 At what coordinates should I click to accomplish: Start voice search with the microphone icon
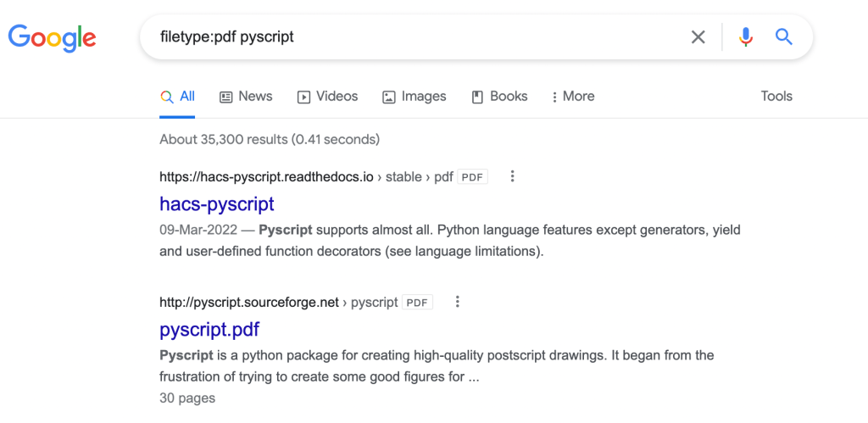tap(745, 36)
